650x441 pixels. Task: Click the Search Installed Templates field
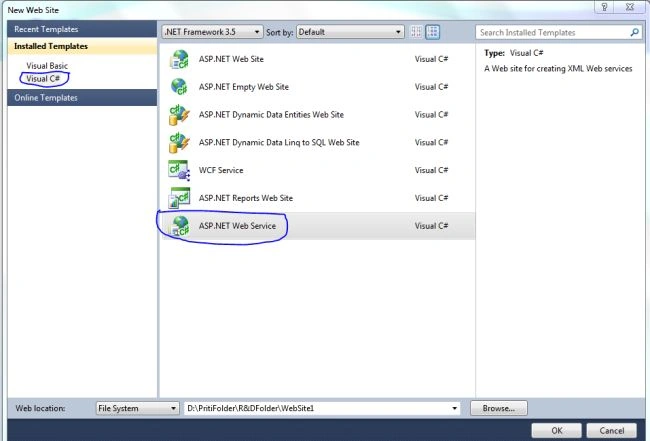(553, 32)
